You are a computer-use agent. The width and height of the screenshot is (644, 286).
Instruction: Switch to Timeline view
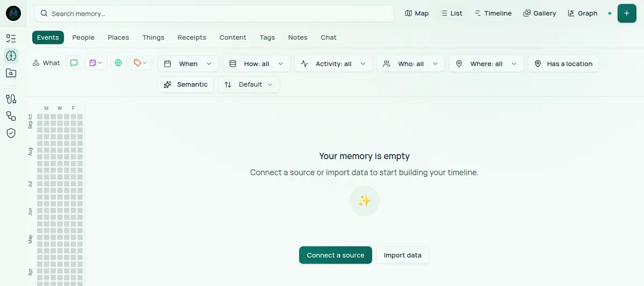[493, 13]
